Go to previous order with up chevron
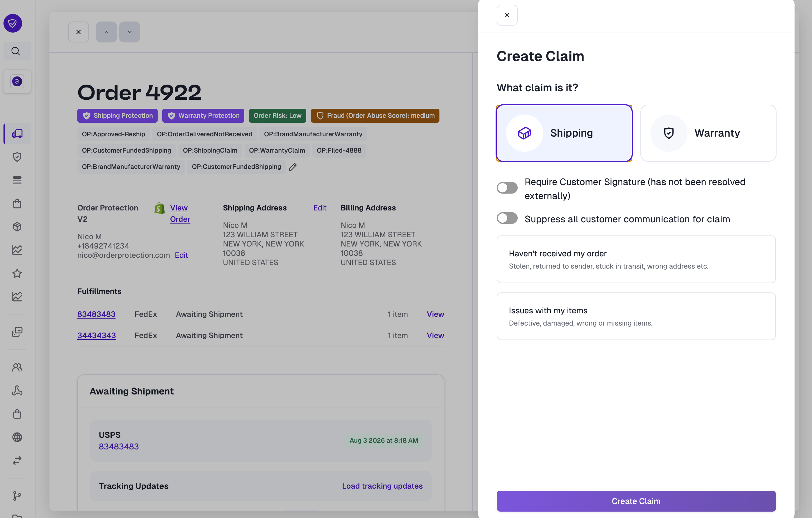This screenshot has width=812, height=518. [106, 32]
